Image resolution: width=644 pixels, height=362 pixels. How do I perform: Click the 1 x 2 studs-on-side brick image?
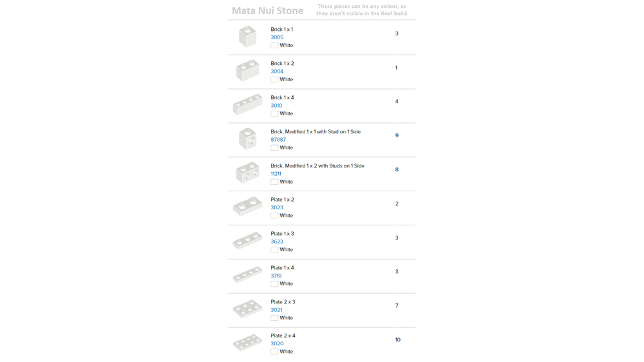(247, 173)
